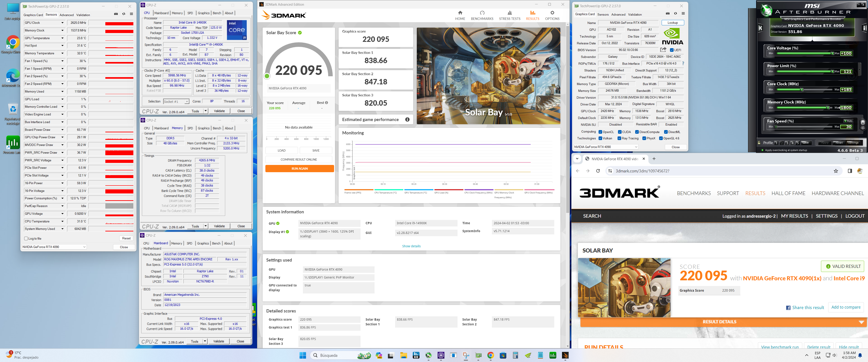Open the PerfCap Reason sensor dropdown

(62, 206)
